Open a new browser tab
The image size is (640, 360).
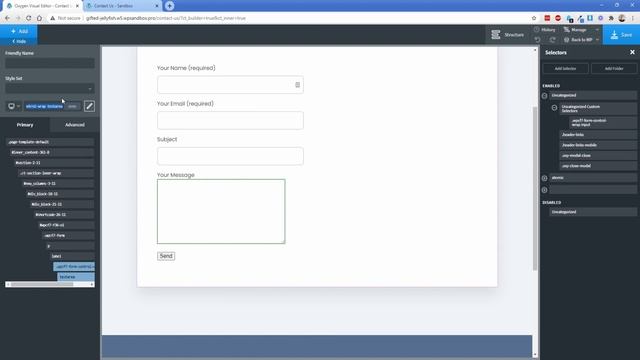pyautogui.click(x=170, y=6)
